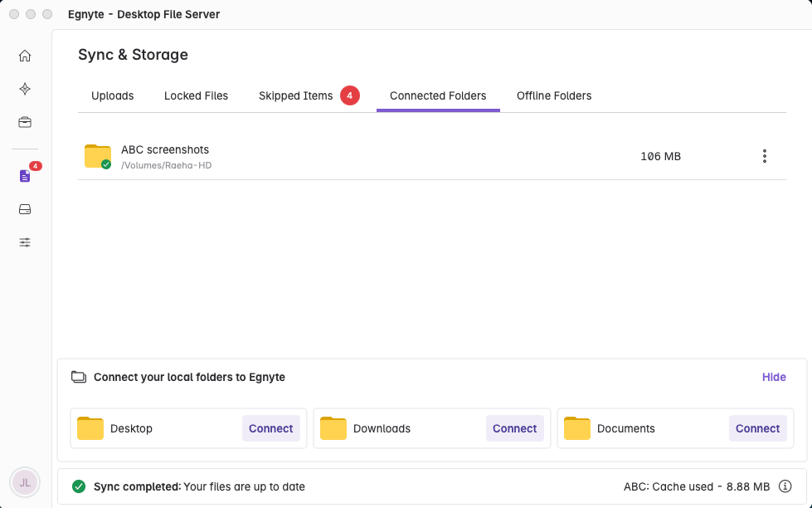This screenshot has width=812, height=508.
Task: Click the sparkle AI icon in sidebar
Action: coord(25,89)
